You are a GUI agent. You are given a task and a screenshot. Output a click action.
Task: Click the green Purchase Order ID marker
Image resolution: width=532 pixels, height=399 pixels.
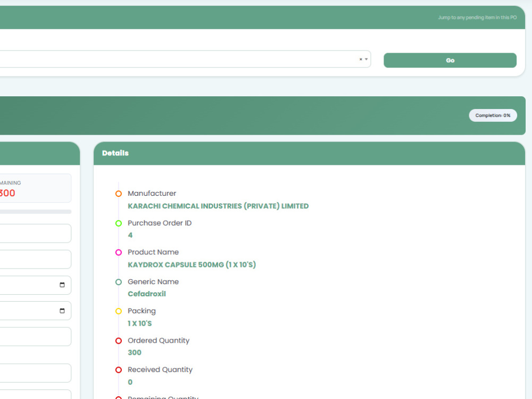click(x=119, y=223)
